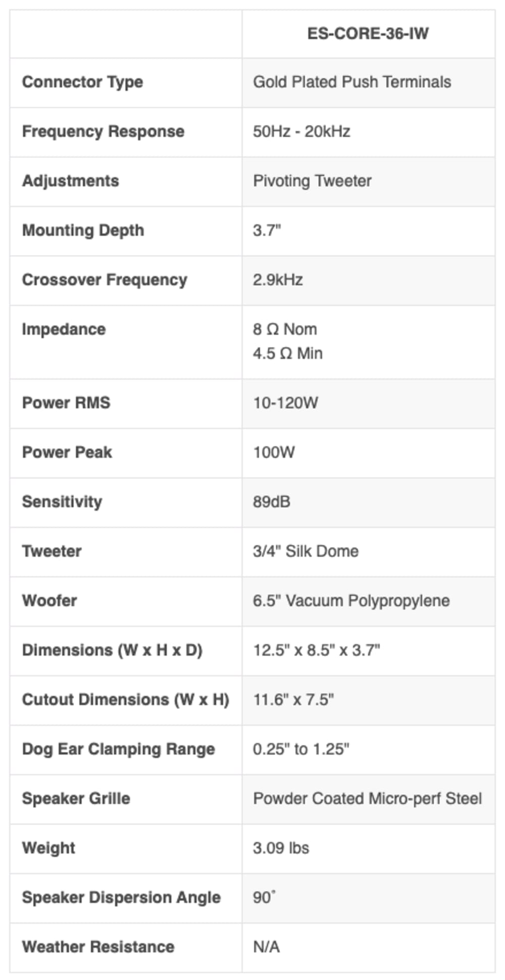Viewport: 505px width, 980px height.
Task: Click the 3/4" Silk Dome tweeter value
Action: pyautogui.click(x=306, y=551)
